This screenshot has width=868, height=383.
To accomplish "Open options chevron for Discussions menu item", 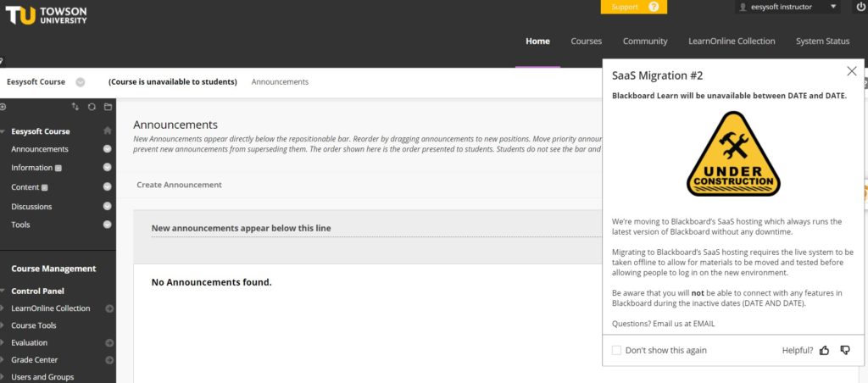I will click(x=108, y=206).
